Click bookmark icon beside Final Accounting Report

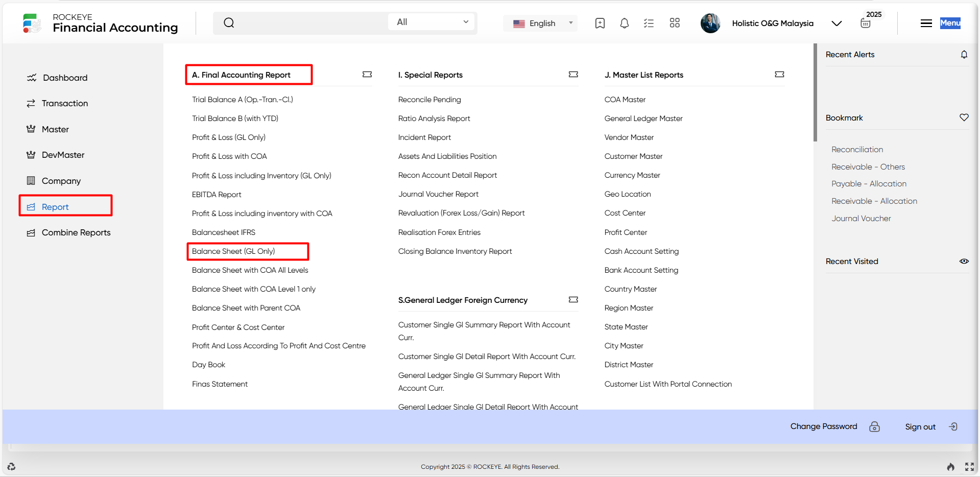point(367,75)
